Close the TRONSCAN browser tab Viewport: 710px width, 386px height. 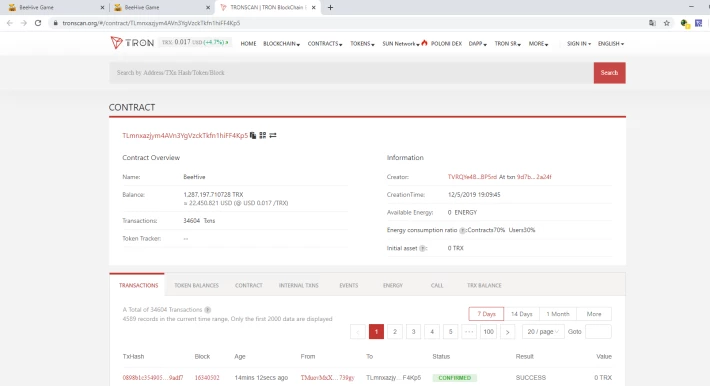313,8
